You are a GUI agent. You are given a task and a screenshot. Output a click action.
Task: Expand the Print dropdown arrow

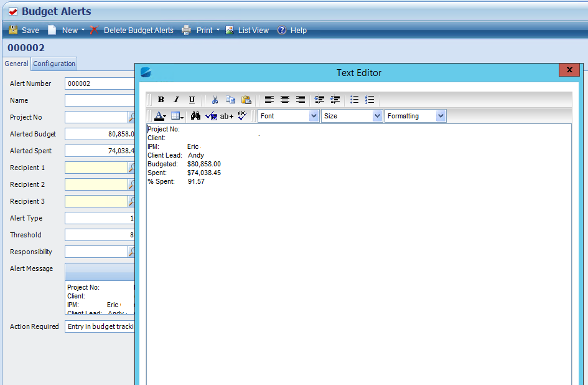[x=218, y=30]
